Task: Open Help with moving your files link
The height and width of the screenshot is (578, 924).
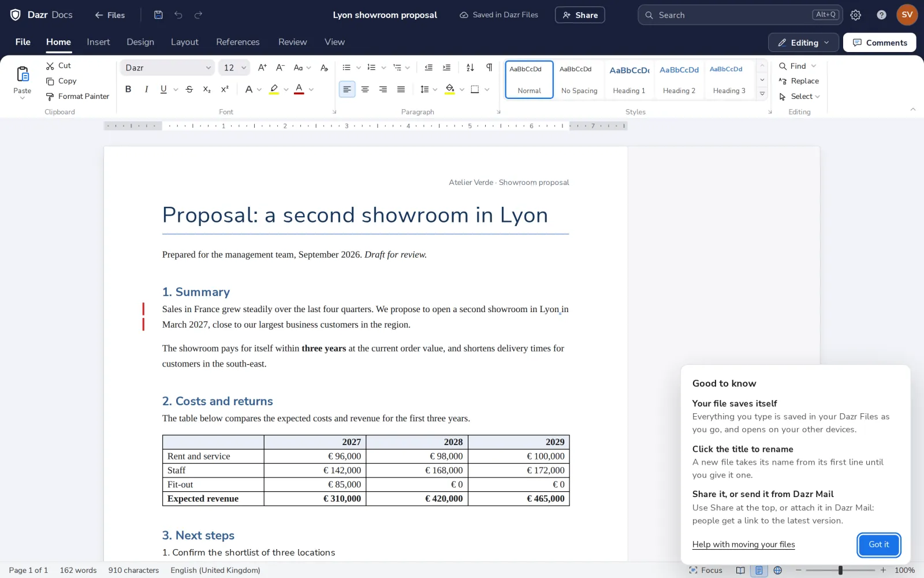Action: (x=744, y=544)
